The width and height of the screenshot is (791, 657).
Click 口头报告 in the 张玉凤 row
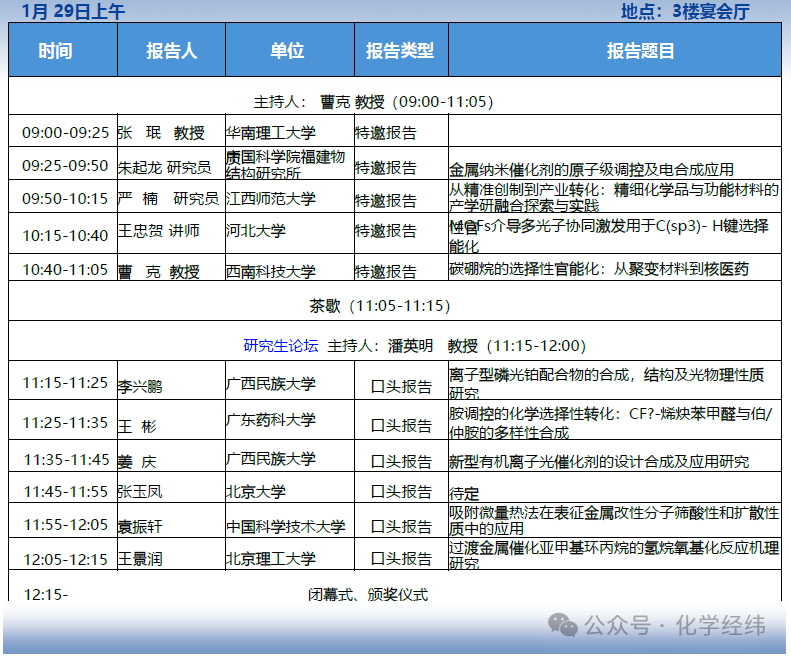click(x=401, y=491)
